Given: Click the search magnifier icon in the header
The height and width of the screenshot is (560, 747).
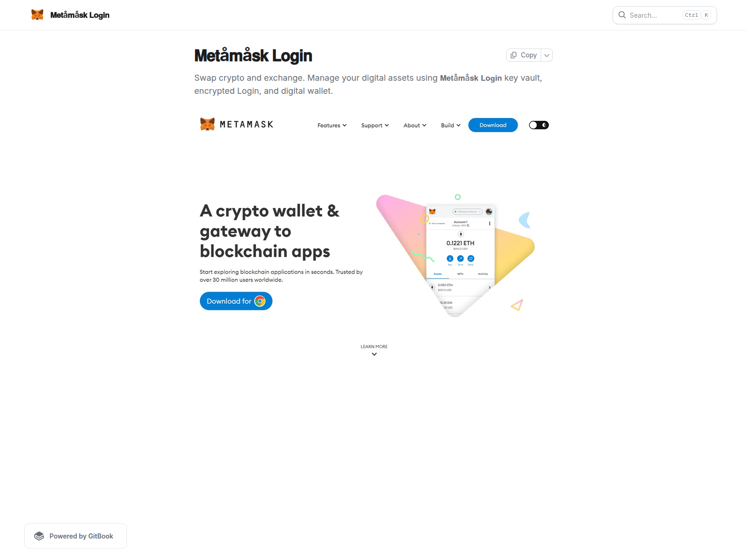Looking at the screenshot, I should click(622, 15).
